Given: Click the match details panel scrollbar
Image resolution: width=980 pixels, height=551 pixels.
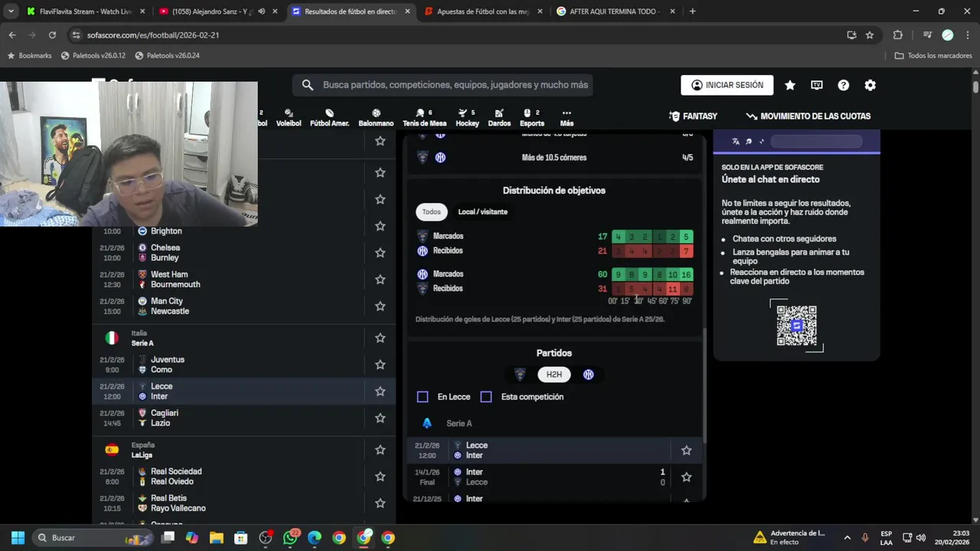Looking at the screenshot, I should pyautogui.click(x=704, y=386).
